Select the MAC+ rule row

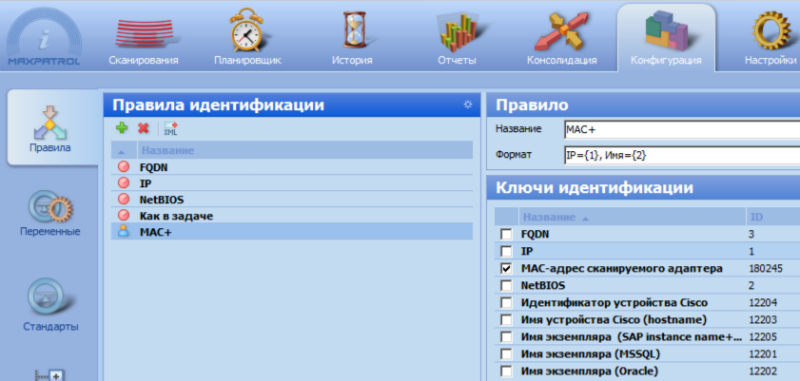click(x=292, y=232)
